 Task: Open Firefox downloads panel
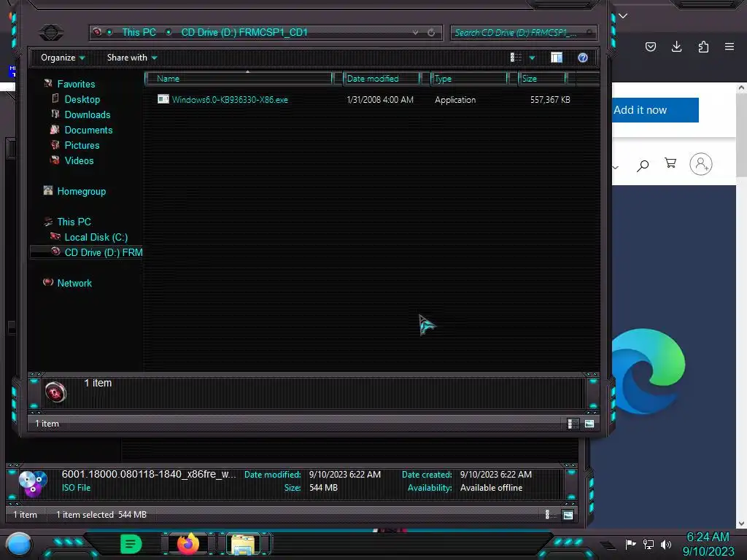pyautogui.click(x=676, y=47)
